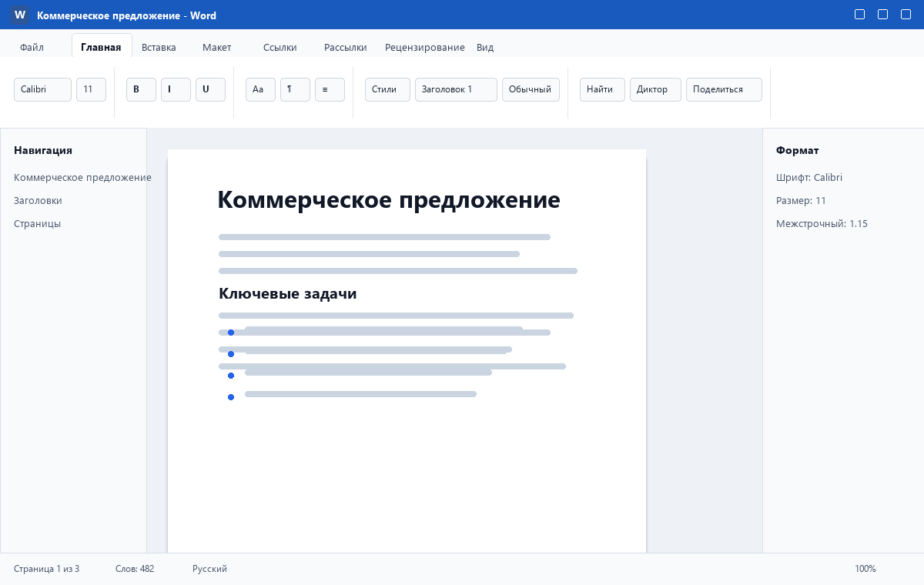Change the font size 11 box

coord(91,89)
